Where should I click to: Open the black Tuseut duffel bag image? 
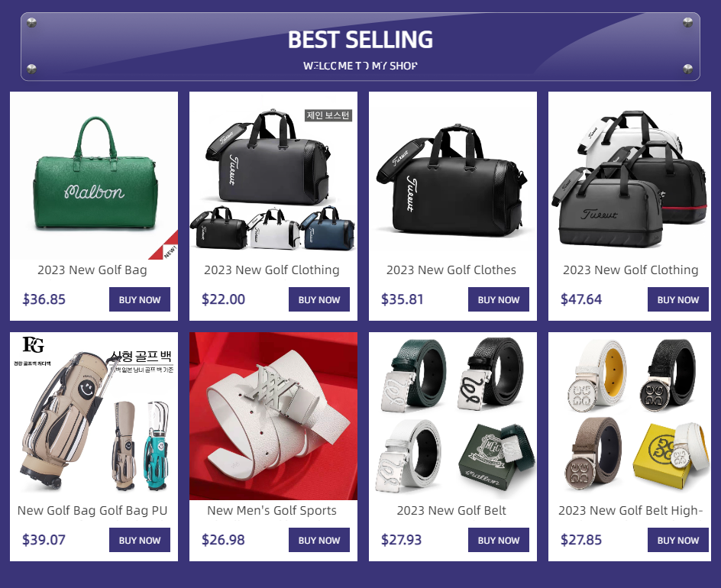click(x=452, y=176)
